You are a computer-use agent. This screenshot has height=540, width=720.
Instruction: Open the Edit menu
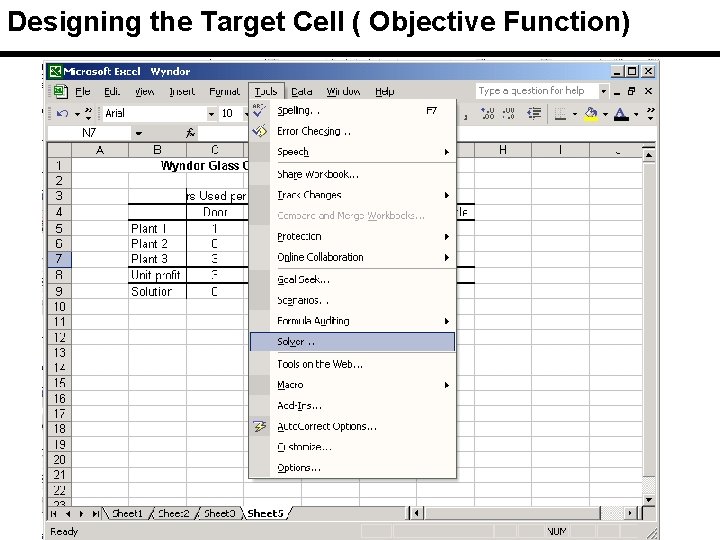(x=112, y=92)
